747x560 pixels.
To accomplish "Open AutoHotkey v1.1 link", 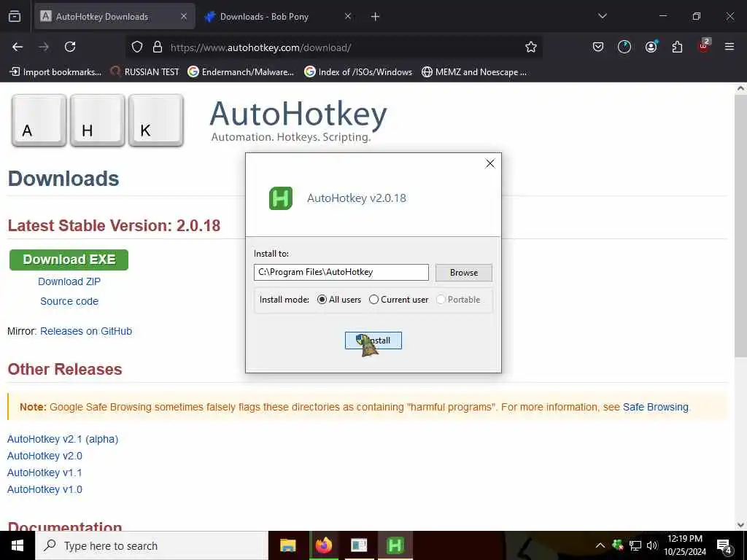I will [x=44, y=472].
